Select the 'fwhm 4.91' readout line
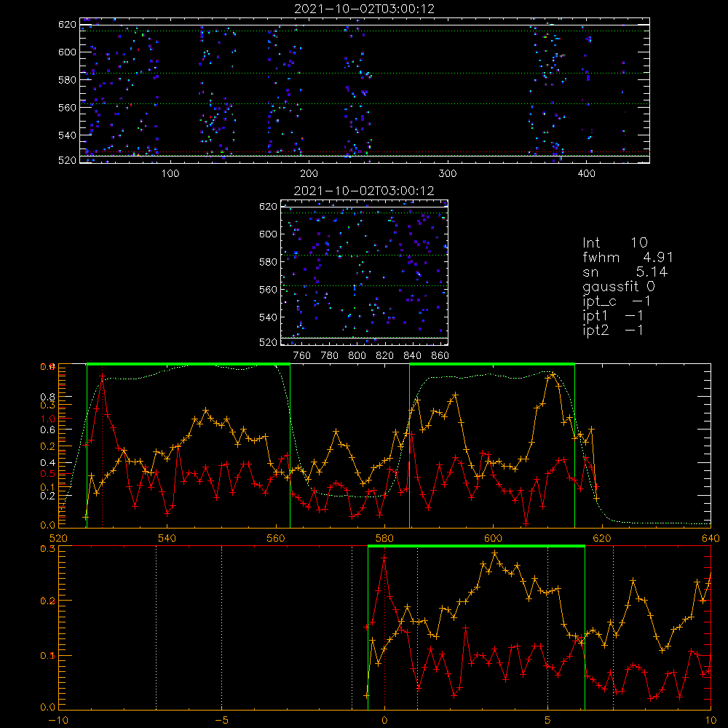 tap(628, 257)
